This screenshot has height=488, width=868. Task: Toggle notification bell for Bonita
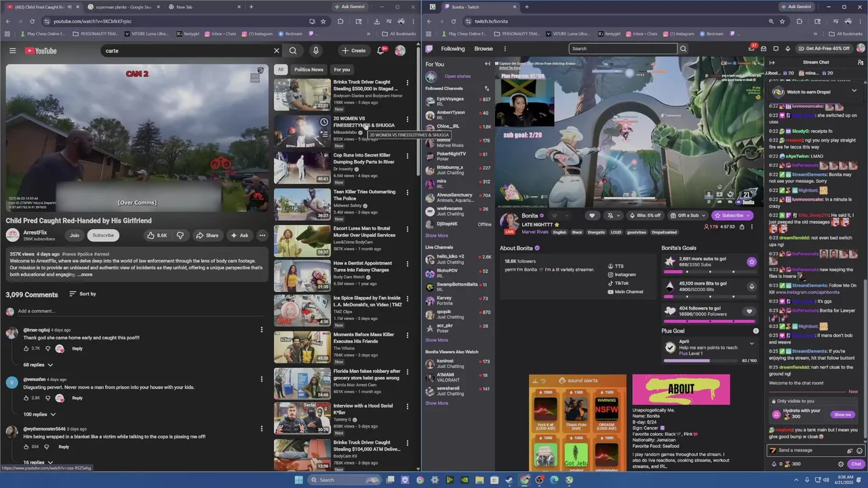point(612,216)
